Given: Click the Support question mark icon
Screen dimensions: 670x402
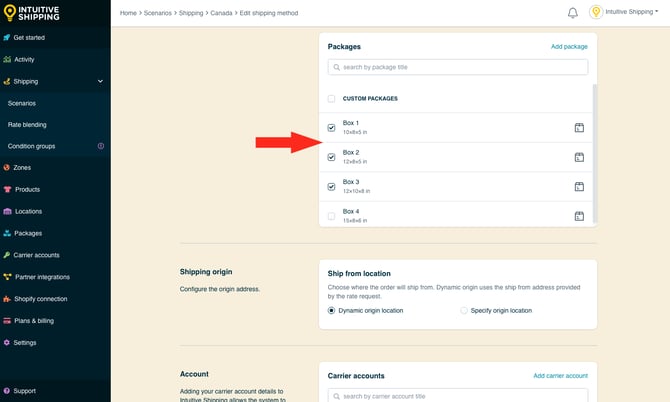Looking at the screenshot, I should (6, 391).
